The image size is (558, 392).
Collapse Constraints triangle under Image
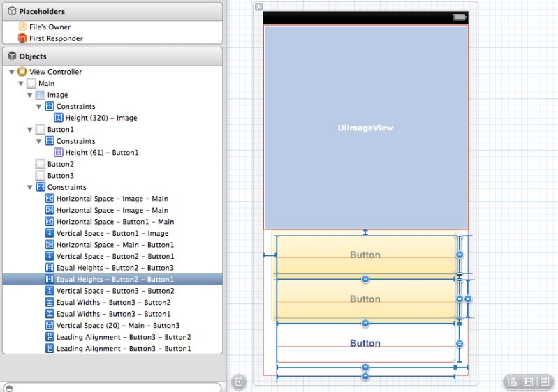click(x=39, y=106)
